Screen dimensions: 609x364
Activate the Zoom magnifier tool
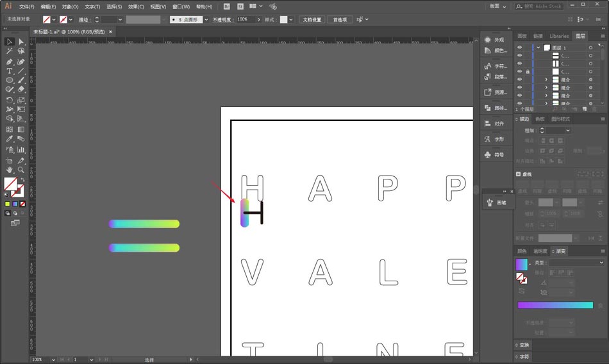(21, 170)
